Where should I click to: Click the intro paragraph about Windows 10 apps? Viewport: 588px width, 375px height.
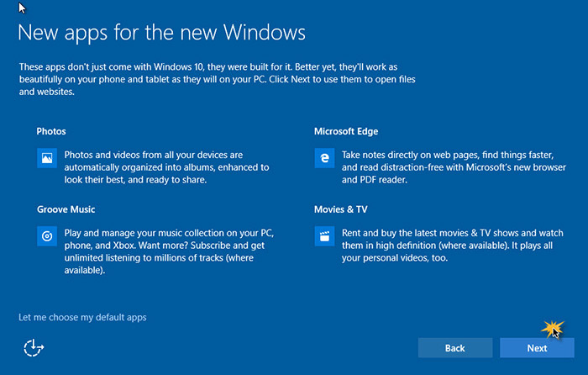(x=218, y=79)
